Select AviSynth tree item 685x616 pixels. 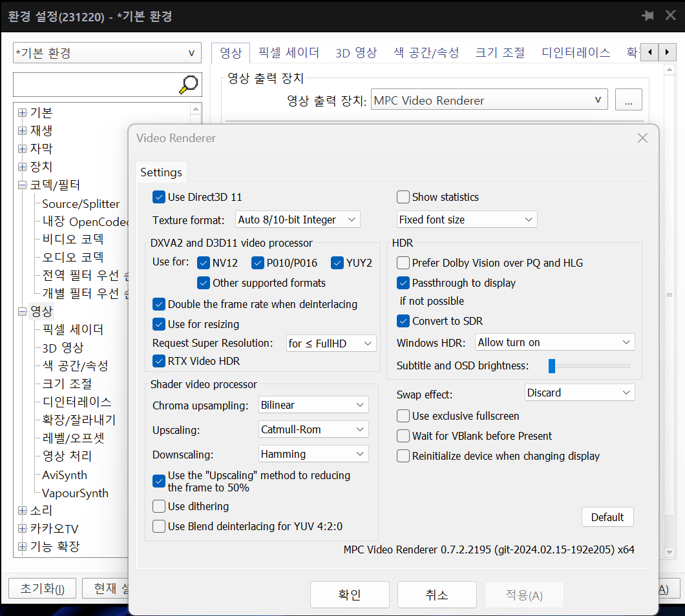[x=65, y=475]
